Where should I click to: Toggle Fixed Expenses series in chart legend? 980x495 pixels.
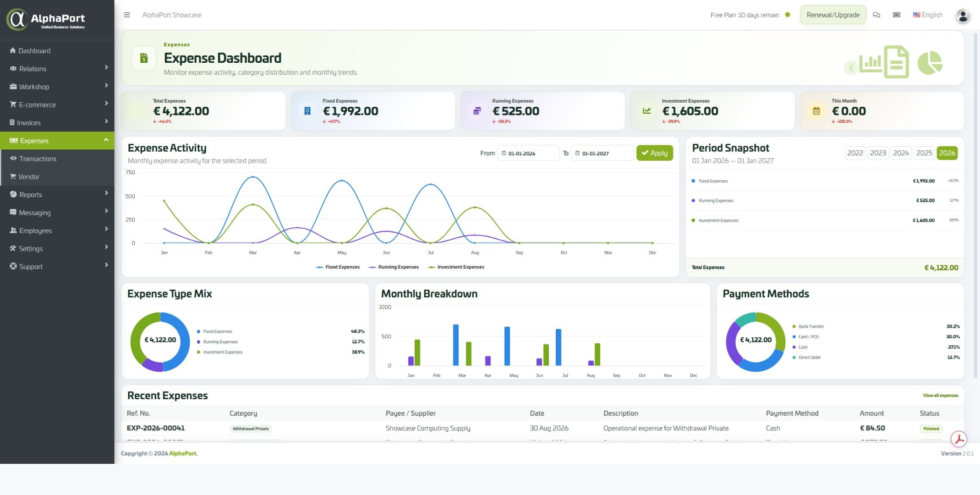[x=338, y=267]
